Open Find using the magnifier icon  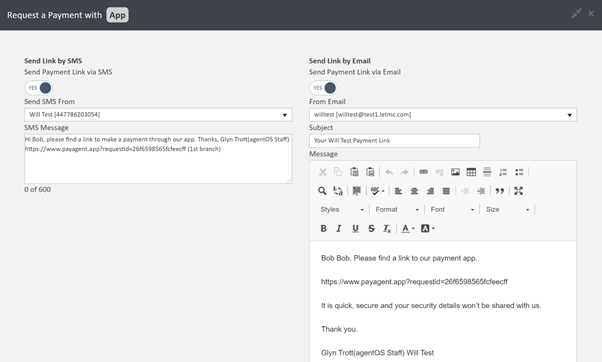(322, 191)
